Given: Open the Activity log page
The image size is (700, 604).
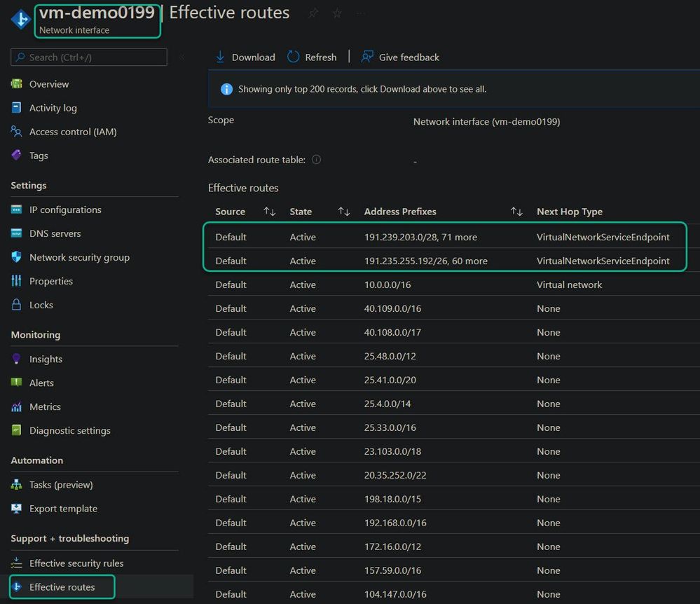Looking at the screenshot, I should (x=53, y=108).
